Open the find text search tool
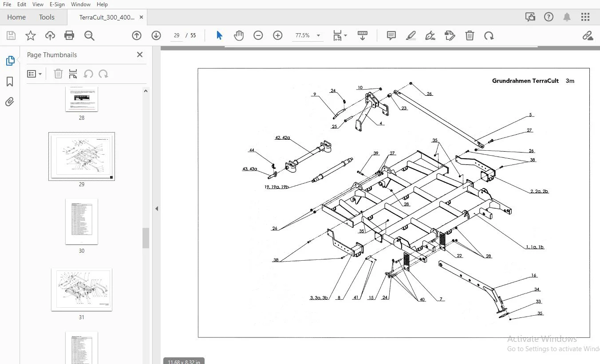 click(x=89, y=36)
